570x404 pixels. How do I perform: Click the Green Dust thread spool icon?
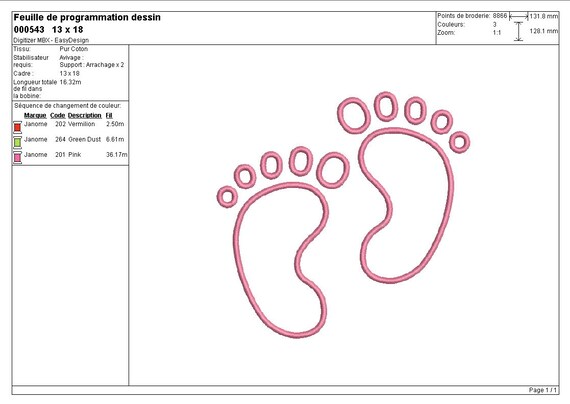17,142
